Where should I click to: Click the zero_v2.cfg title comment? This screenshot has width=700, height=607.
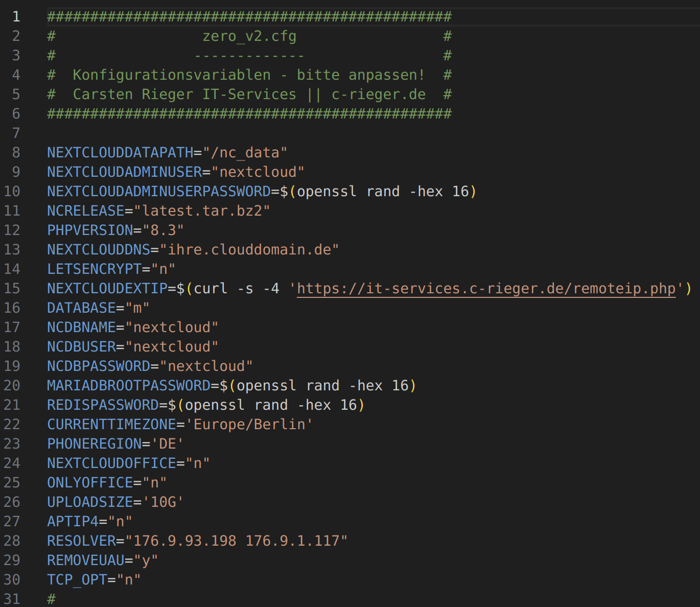click(249, 36)
